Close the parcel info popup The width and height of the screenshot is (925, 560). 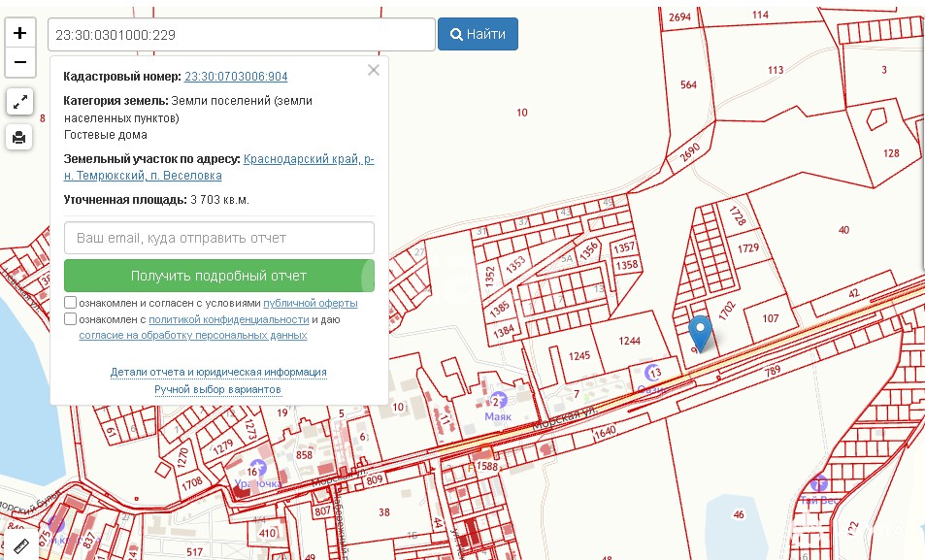click(x=374, y=70)
